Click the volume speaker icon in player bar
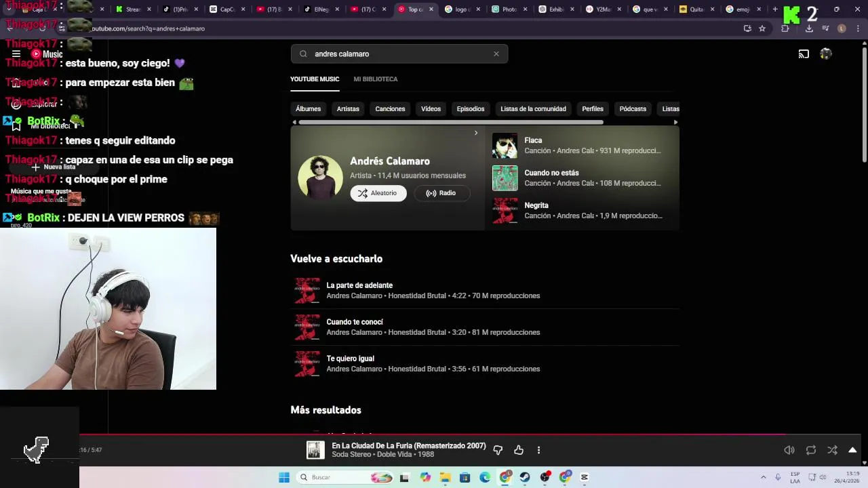 click(x=789, y=450)
